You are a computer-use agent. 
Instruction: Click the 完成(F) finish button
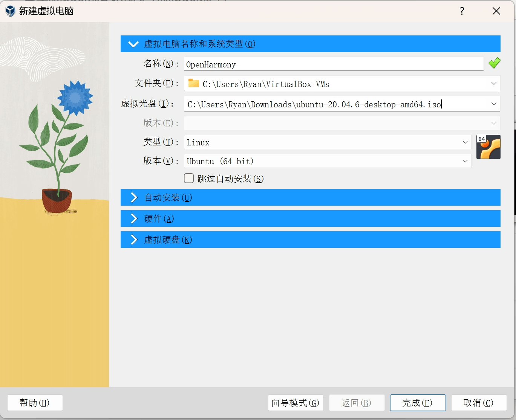coord(418,403)
